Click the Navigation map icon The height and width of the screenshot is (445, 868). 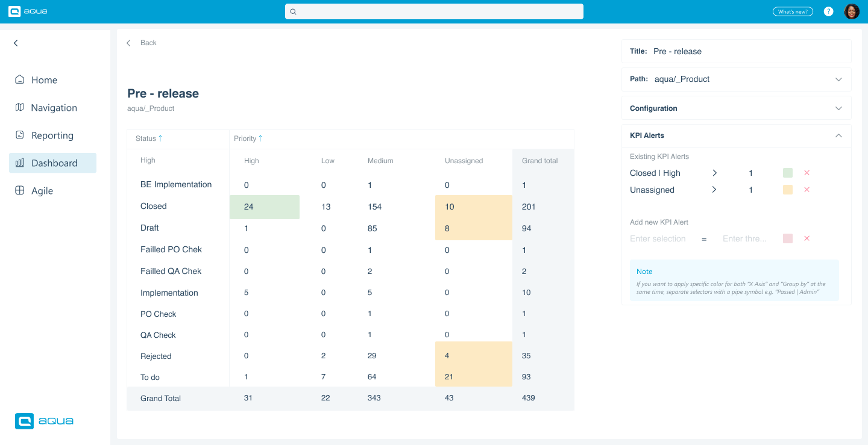(20, 107)
